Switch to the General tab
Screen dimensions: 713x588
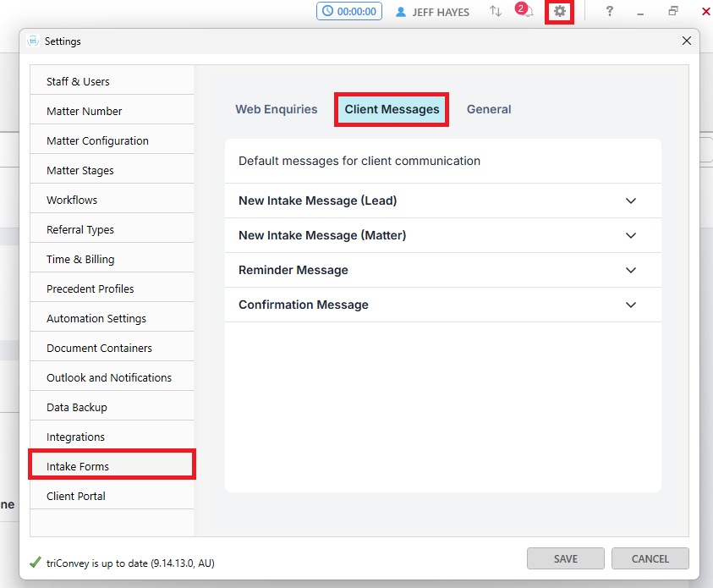(489, 109)
